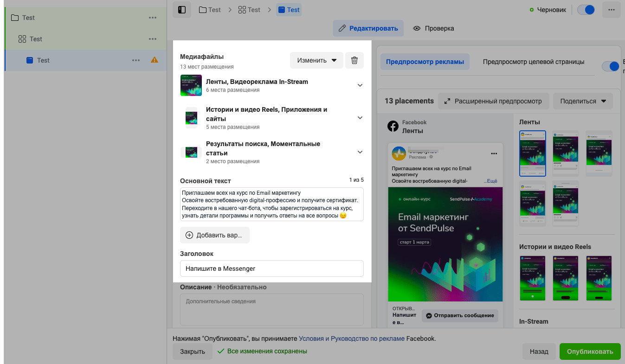625x364 pixels.
Task: Toggle the Черновик ad status switch
Action: (586, 10)
